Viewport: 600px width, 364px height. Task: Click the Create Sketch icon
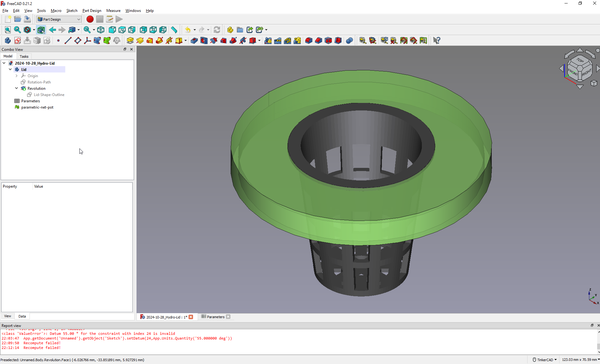pos(18,40)
